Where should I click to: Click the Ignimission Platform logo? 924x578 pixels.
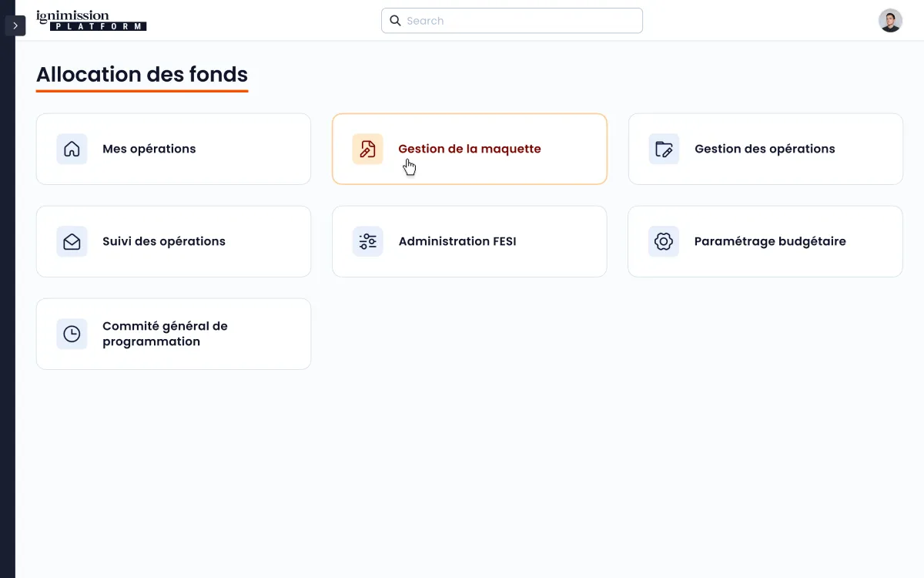[x=91, y=21]
